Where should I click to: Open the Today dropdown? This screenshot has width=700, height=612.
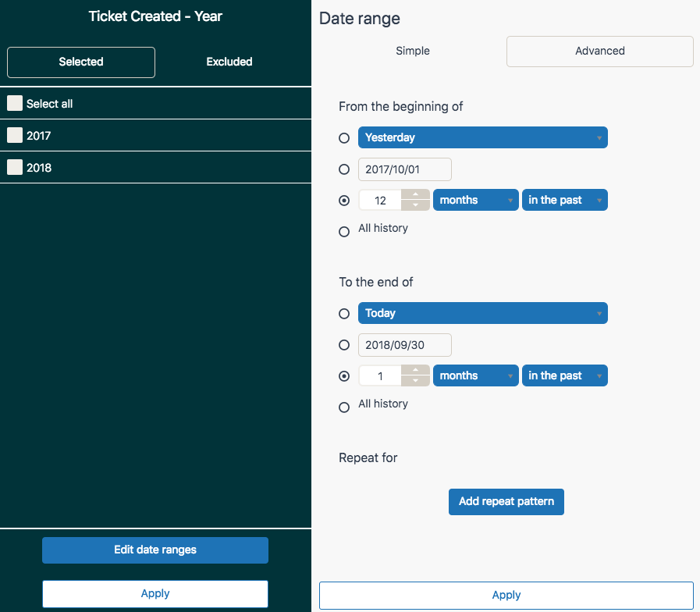click(x=482, y=312)
